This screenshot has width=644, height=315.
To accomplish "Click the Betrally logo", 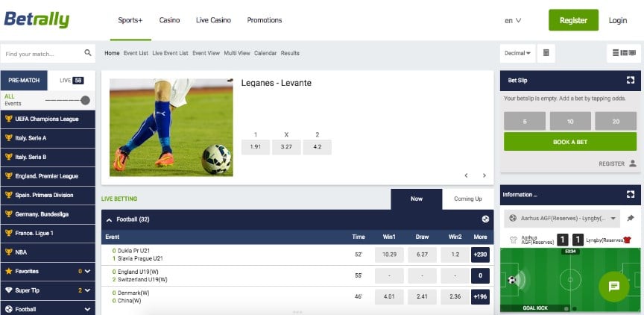I will 37,19.
